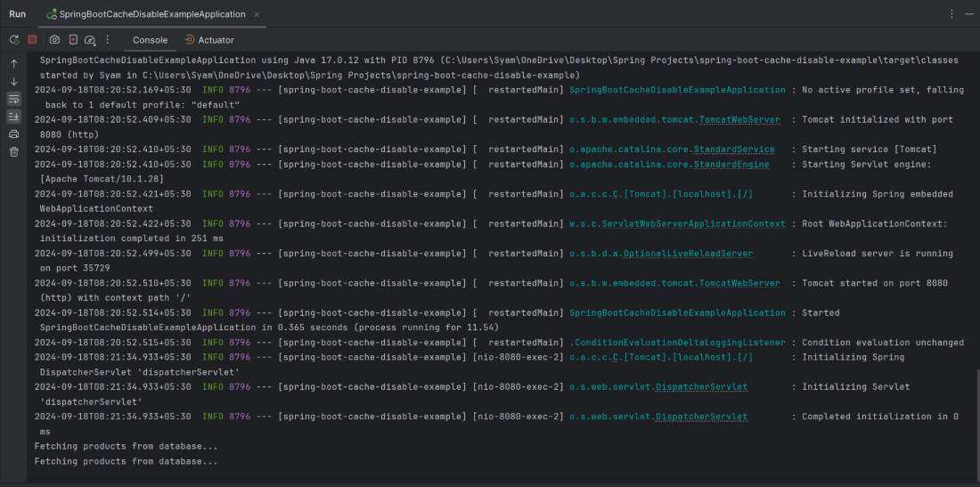Click the text 'back to 1 default profile: "default"'
This screenshot has width=980, height=487.
pos(143,105)
